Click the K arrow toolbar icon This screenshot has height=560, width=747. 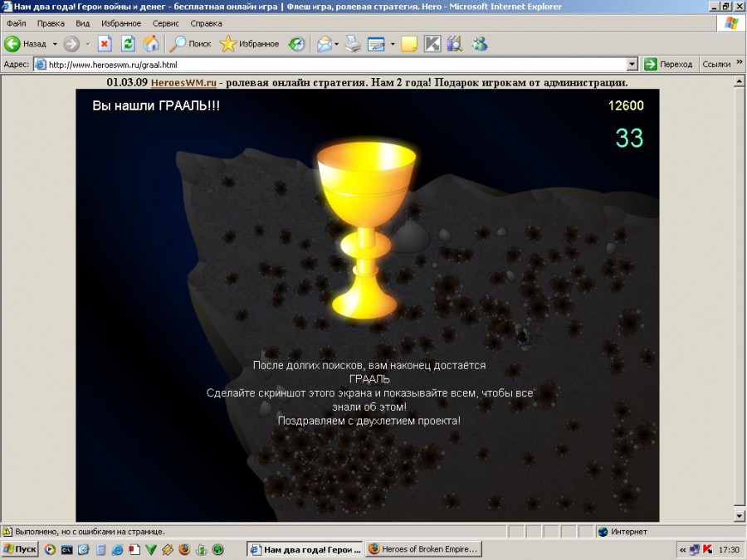pos(432,44)
